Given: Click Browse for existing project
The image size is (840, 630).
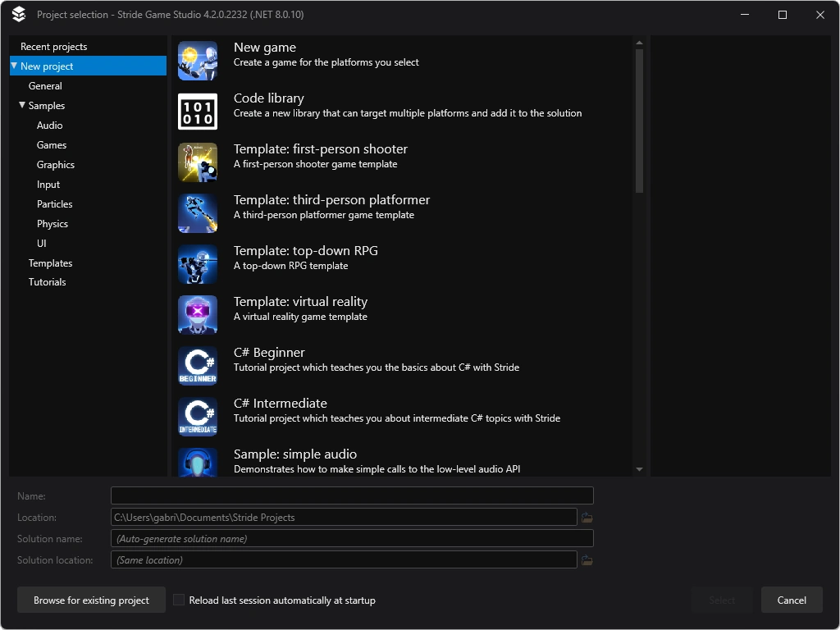Looking at the screenshot, I should pos(90,600).
